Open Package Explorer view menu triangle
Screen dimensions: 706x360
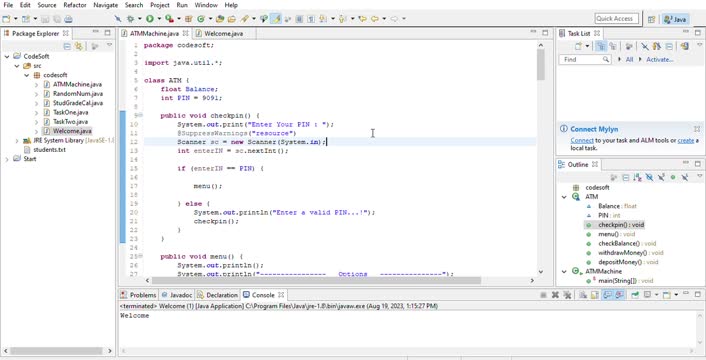point(109,45)
